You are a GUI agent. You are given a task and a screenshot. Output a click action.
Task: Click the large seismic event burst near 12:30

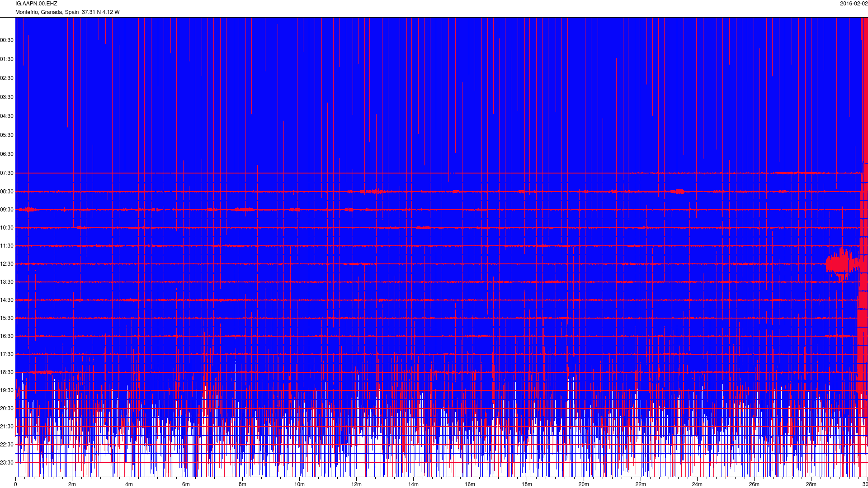click(x=842, y=264)
